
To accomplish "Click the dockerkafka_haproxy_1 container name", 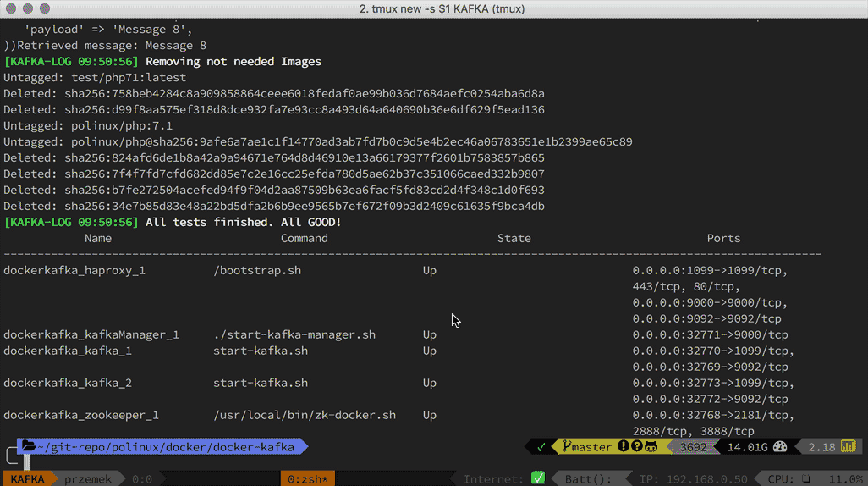I will tap(74, 270).
